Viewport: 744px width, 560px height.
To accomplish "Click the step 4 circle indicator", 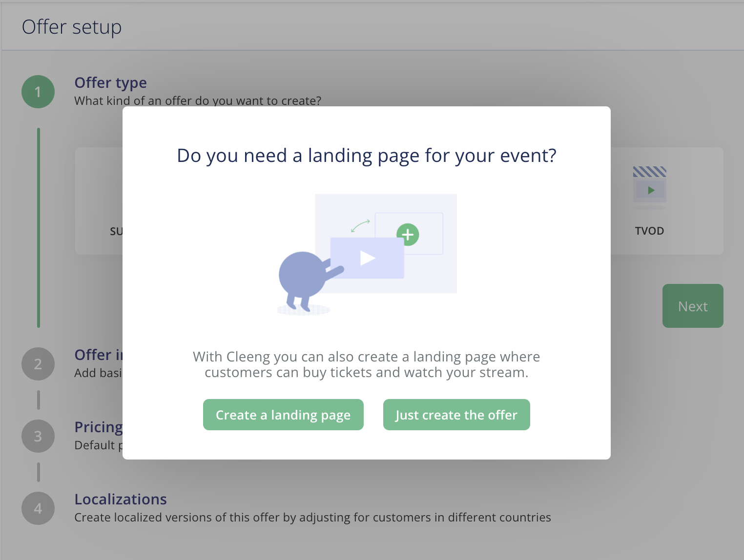I will coord(38,508).
